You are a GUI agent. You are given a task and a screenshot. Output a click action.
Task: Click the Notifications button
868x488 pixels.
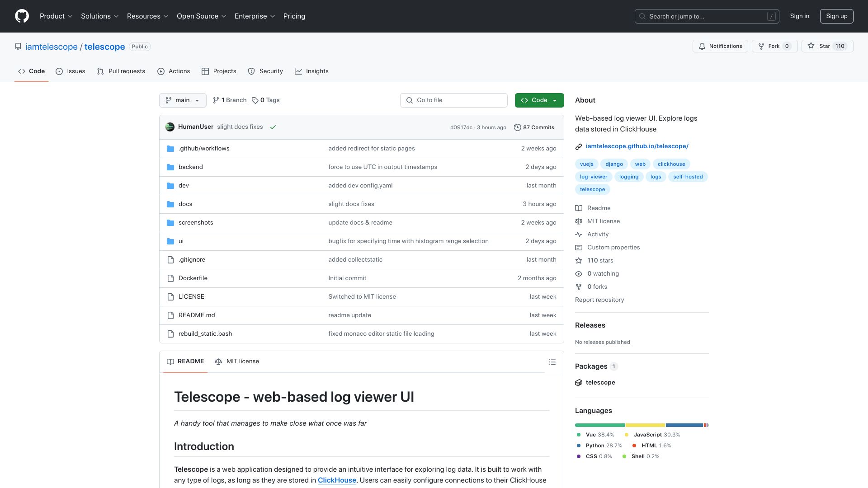click(720, 46)
